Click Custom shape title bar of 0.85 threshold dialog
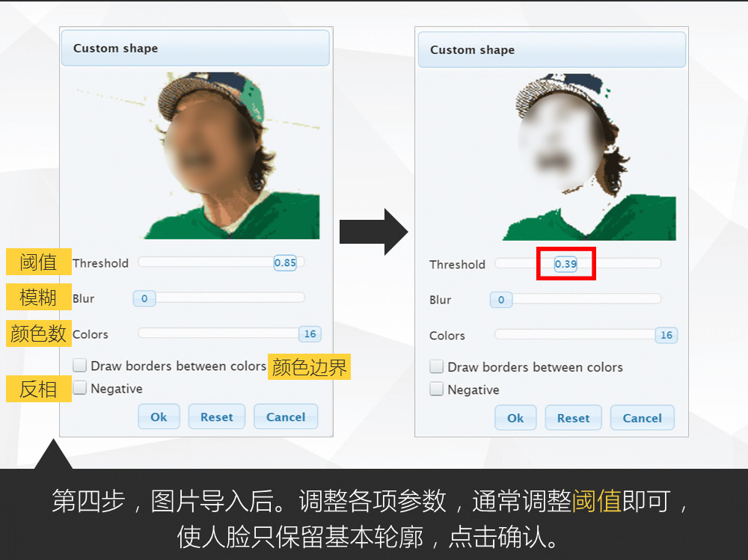748x560 pixels. tap(195, 49)
